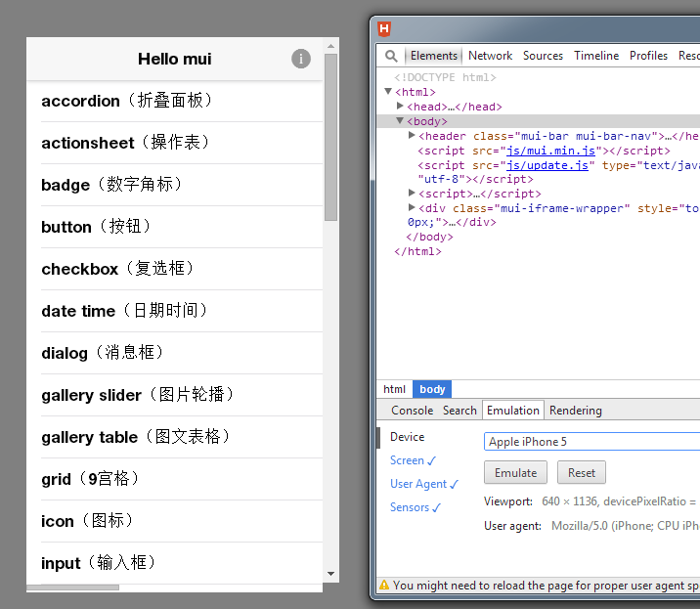Collapse the html node
This screenshot has height=609, width=700.
(388, 92)
